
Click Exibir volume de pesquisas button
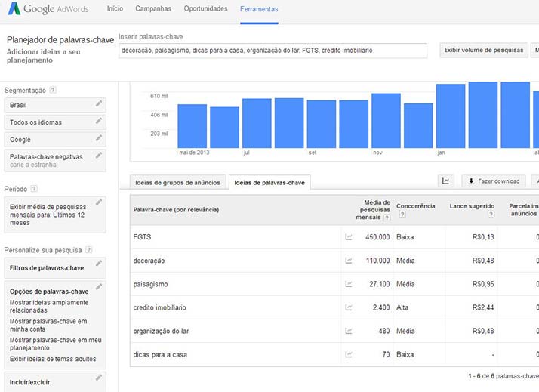(484, 50)
